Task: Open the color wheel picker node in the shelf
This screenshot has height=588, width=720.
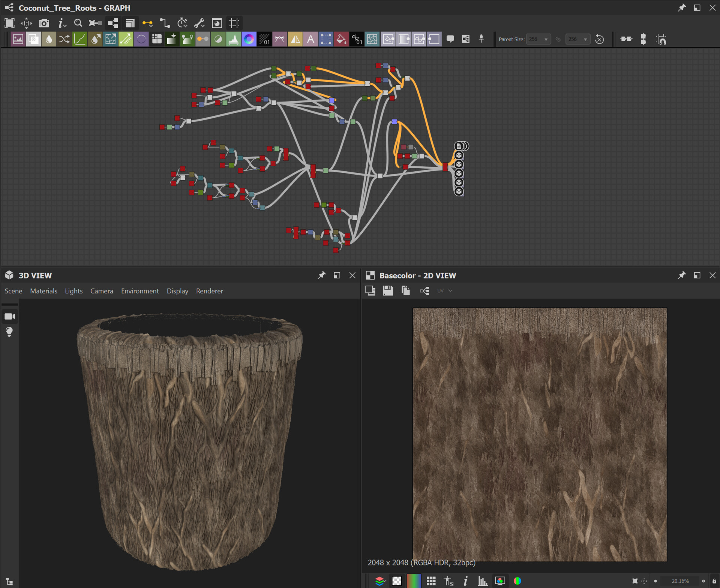Action: 248,39
